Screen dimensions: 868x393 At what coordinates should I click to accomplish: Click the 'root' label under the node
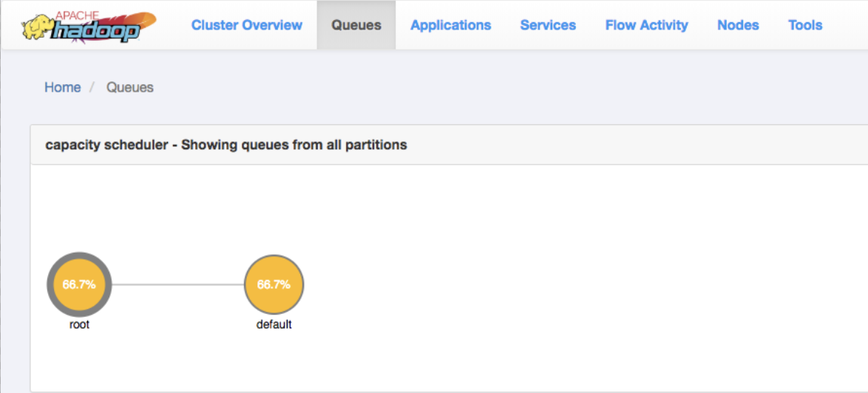79,324
